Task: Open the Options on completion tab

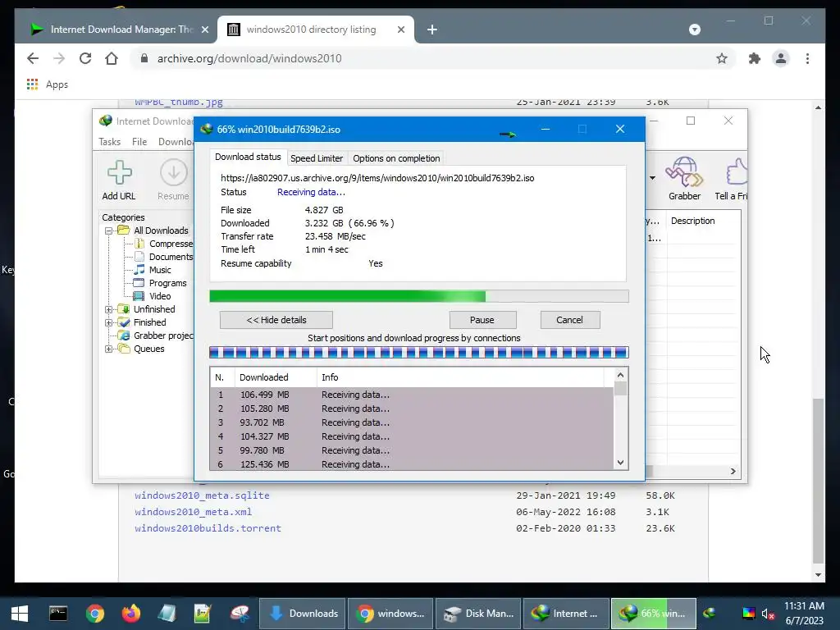Action: (x=396, y=158)
